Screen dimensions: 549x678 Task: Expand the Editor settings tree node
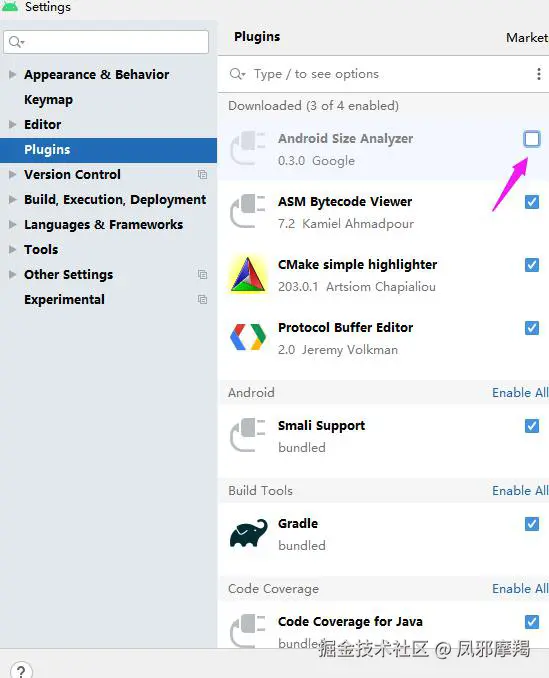(13, 125)
